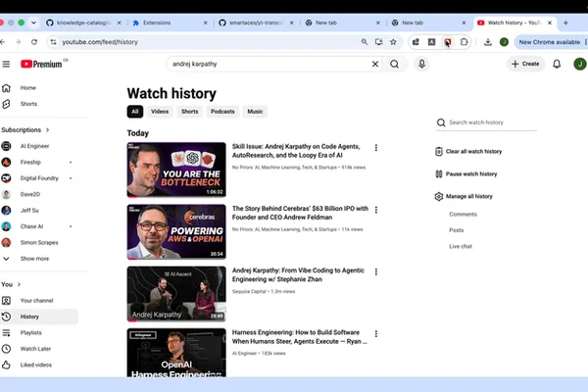
Task: Click the Create button
Action: pyautogui.click(x=525, y=64)
